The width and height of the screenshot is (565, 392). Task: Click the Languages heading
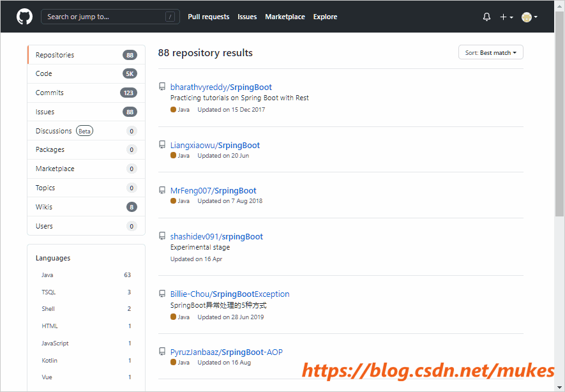(x=53, y=258)
